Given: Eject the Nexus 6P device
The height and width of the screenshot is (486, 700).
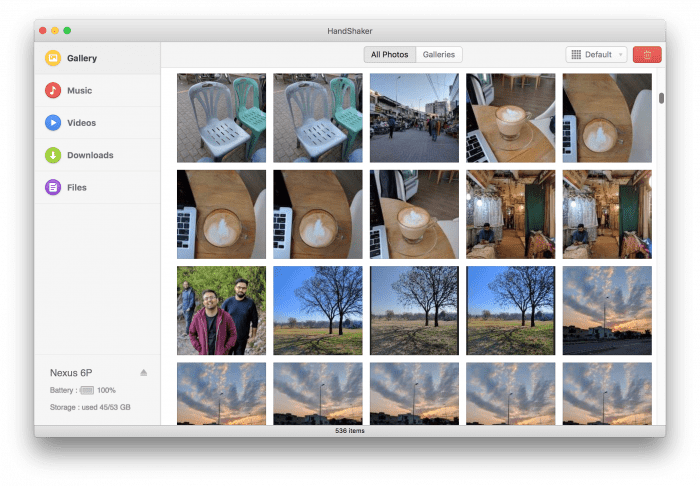Looking at the screenshot, I should point(144,372).
